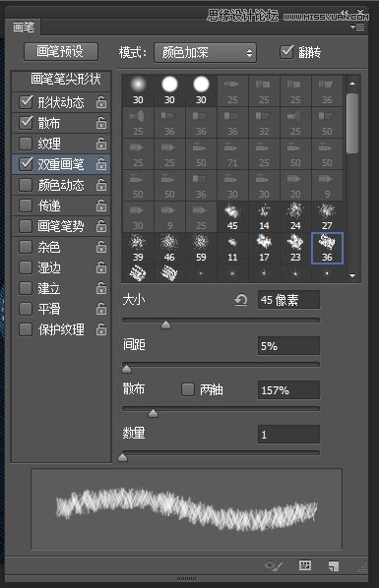Click the restore original size icon next to 大小
Screen dimensions: 379x588
(241, 300)
